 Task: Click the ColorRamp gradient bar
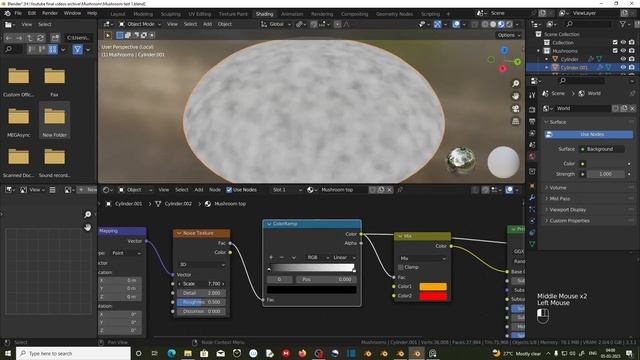click(311, 268)
